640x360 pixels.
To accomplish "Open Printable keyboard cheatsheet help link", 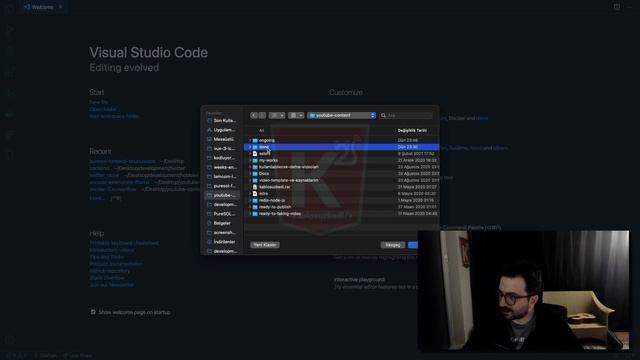I will click(124, 243).
